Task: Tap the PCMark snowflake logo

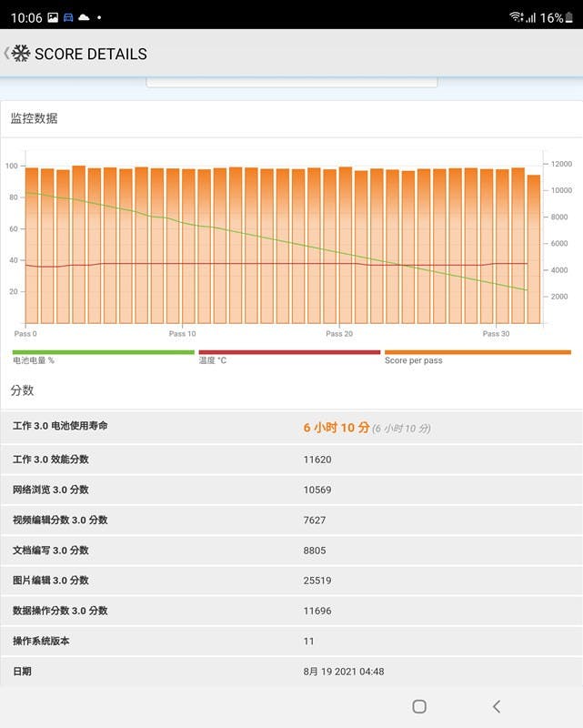Action: pyautogui.click(x=20, y=54)
